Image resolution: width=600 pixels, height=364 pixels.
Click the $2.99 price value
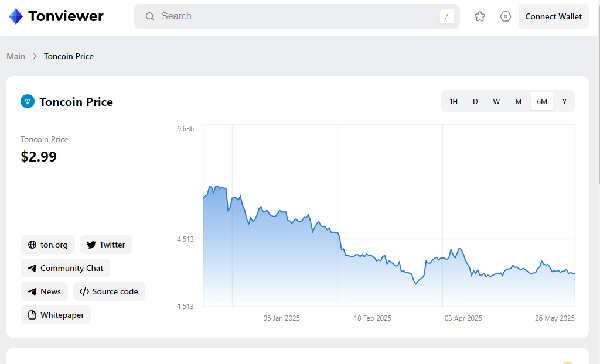[39, 156]
